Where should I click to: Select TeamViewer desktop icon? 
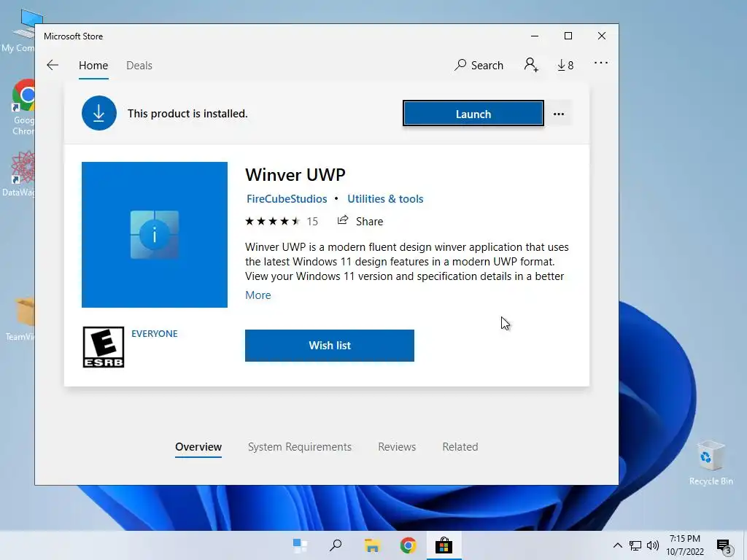click(20, 318)
